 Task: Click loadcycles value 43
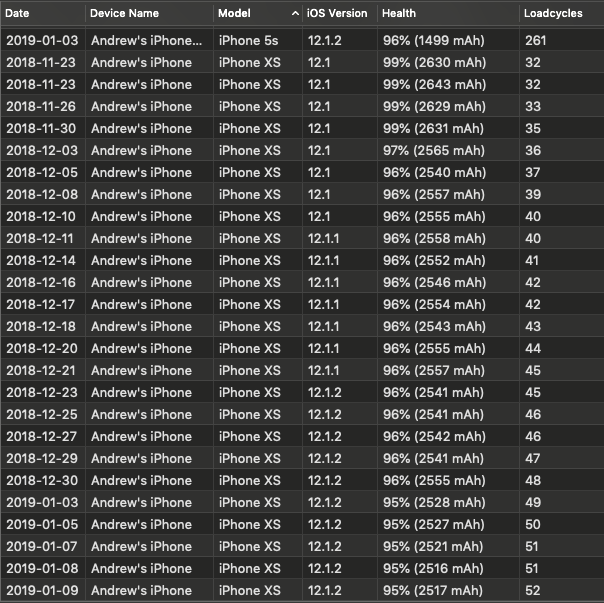coord(533,326)
